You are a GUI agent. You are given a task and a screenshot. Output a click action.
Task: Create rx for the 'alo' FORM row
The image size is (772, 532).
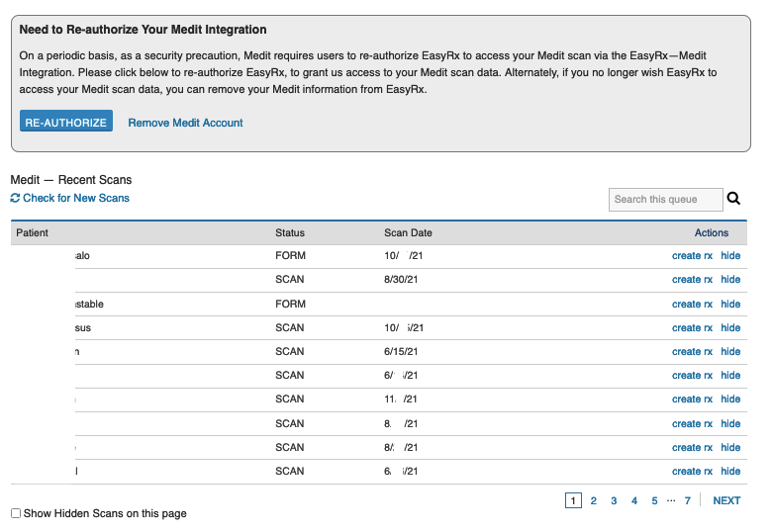point(692,256)
